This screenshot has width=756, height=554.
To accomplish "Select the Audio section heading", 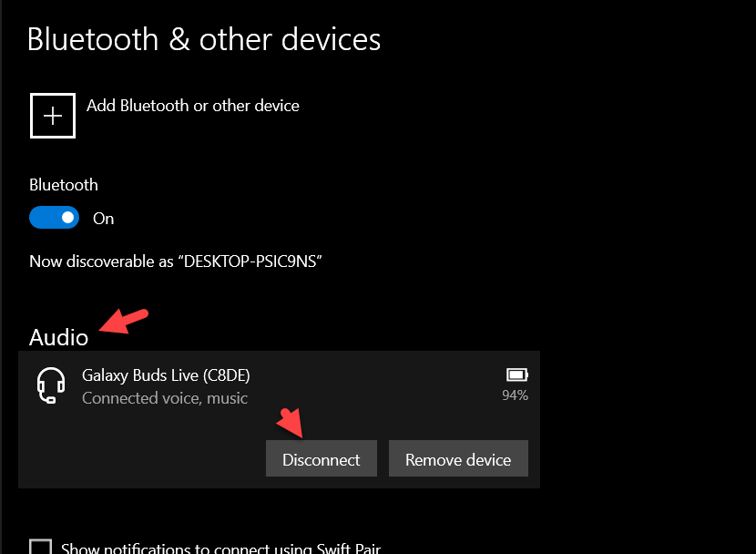I will point(58,337).
